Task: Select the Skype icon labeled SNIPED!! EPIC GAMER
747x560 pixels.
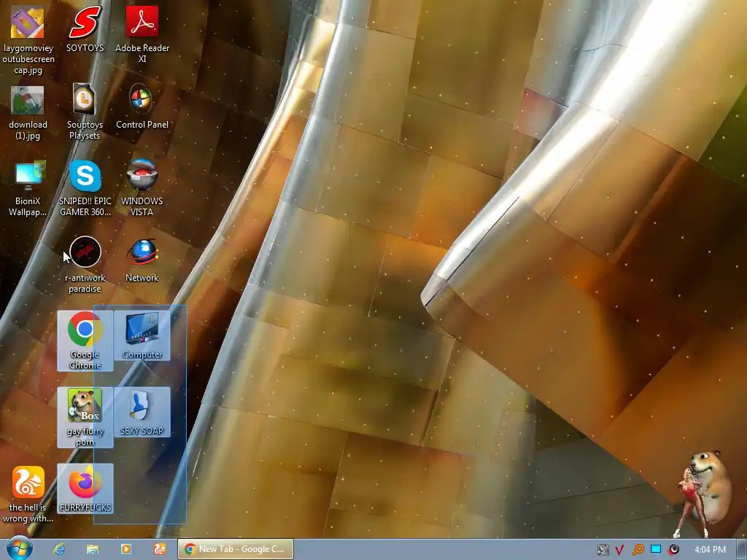Action: pyautogui.click(x=85, y=189)
